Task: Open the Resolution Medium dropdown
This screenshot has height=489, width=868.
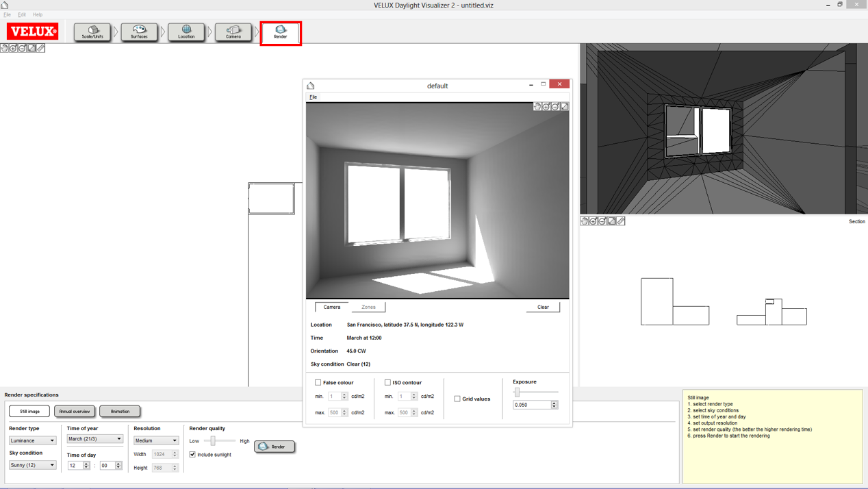Action: [x=156, y=440]
